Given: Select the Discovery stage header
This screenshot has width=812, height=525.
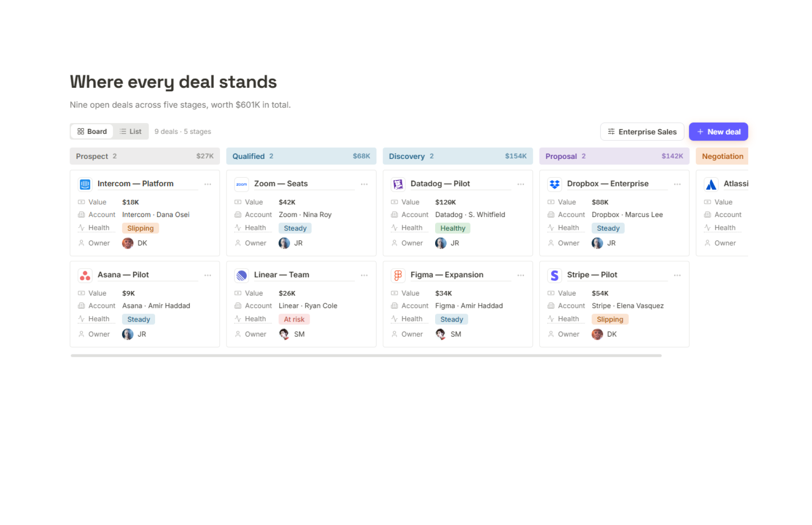Looking at the screenshot, I should pyautogui.click(x=458, y=157).
